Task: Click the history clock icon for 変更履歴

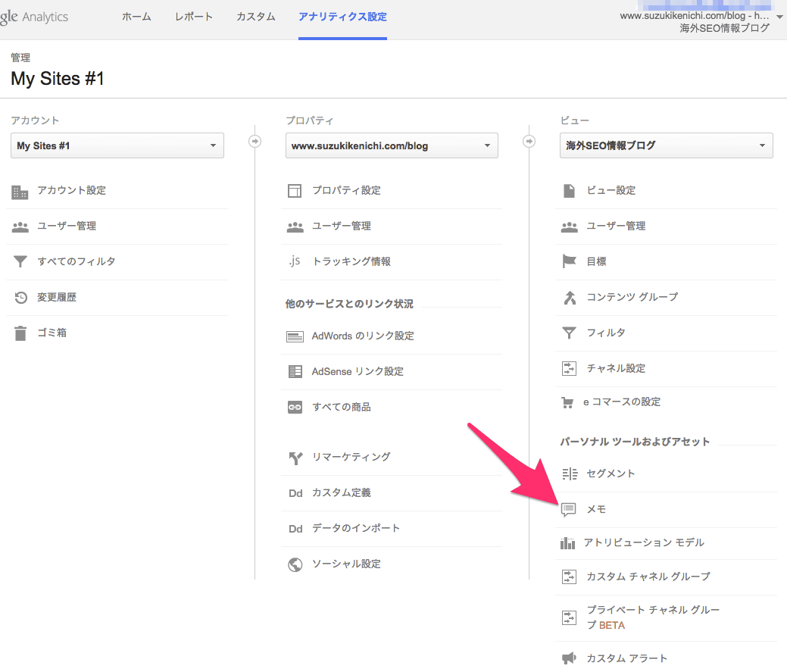Action: (x=20, y=298)
